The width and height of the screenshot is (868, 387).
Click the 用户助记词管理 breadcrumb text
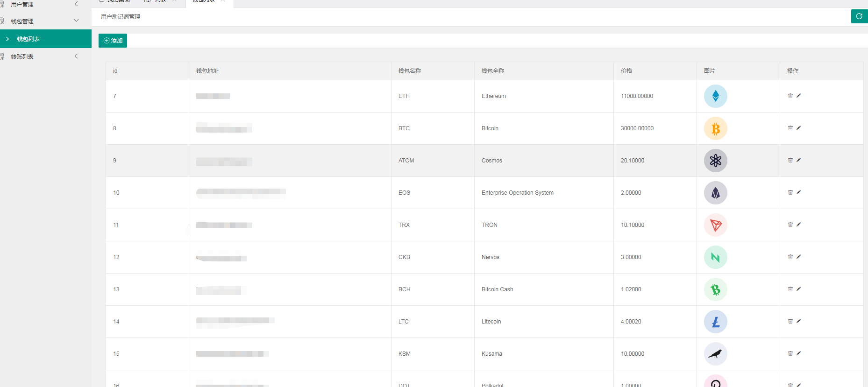tap(121, 17)
